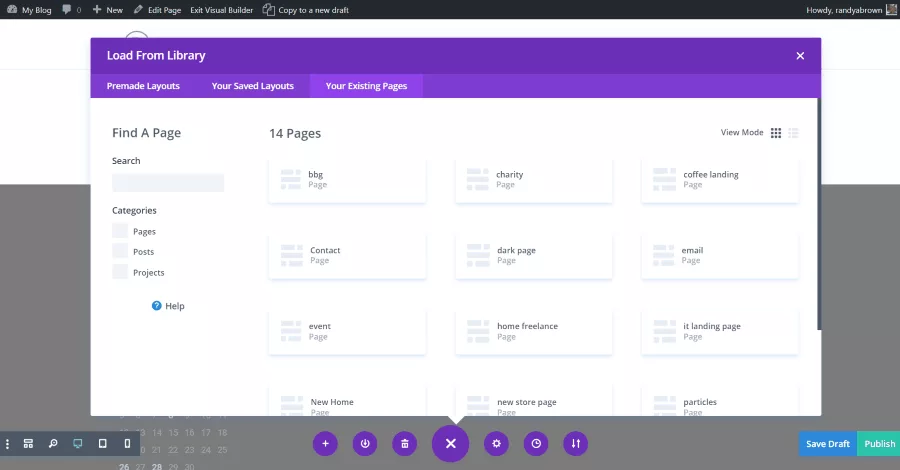900x470 pixels.
Task: Click the Save to Library power icon
Action: coord(365,444)
